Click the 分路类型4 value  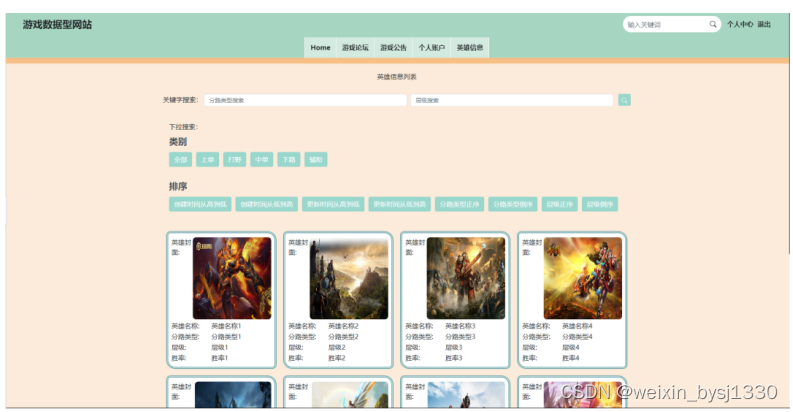click(x=578, y=337)
